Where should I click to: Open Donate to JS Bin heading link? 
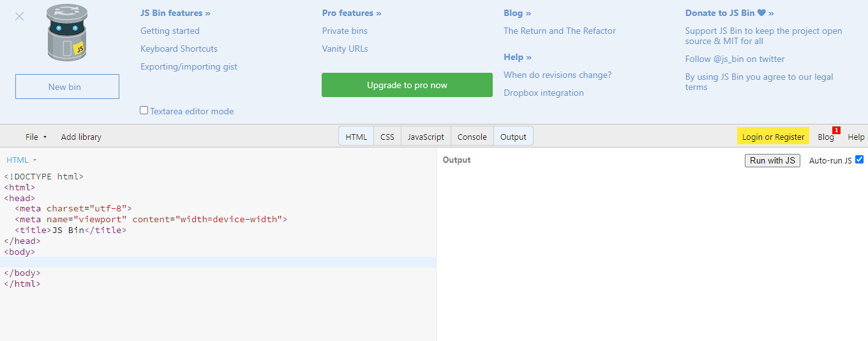click(730, 13)
